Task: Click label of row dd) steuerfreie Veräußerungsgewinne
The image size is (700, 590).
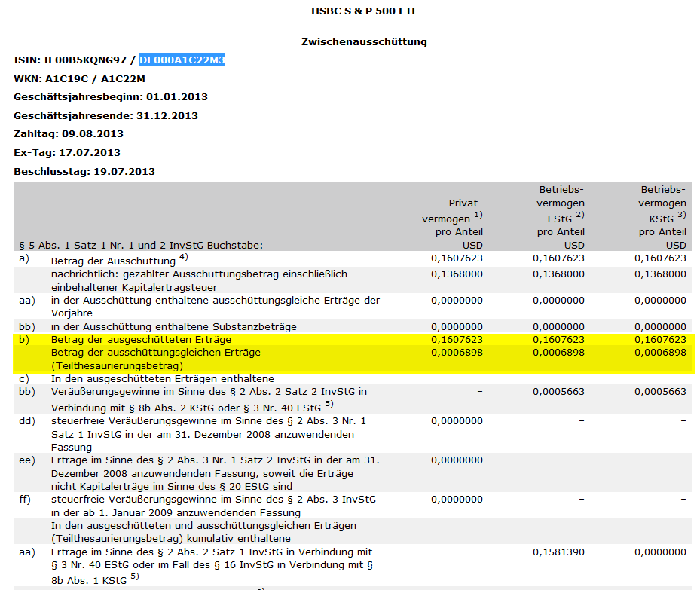Action: [x=209, y=434]
